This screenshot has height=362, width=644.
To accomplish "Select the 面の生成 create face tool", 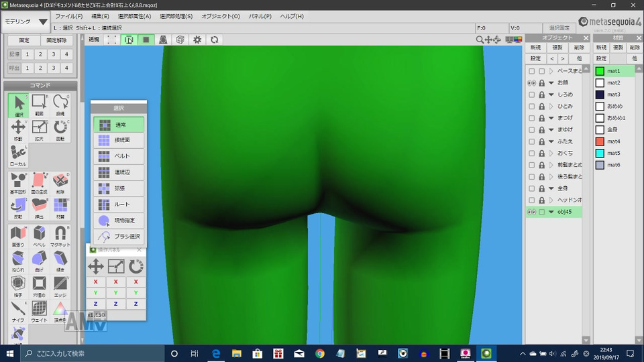I will (x=40, y=183).
